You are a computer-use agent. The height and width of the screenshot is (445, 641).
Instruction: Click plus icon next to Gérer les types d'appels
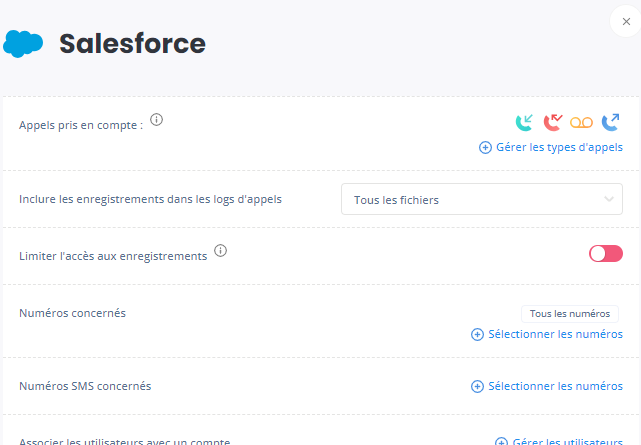click(x=485, y=148)
